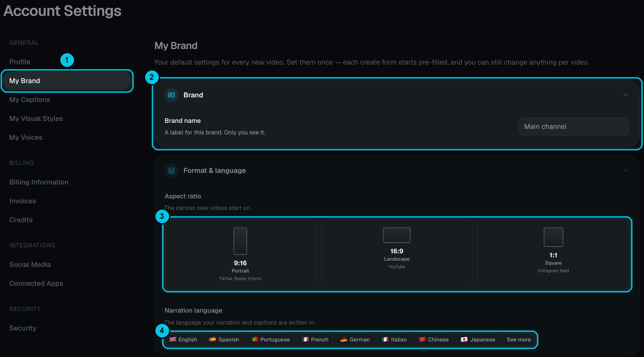Choose the 1:1 Square aspect ratio
The image size is (644, 357).
(554, 254)
